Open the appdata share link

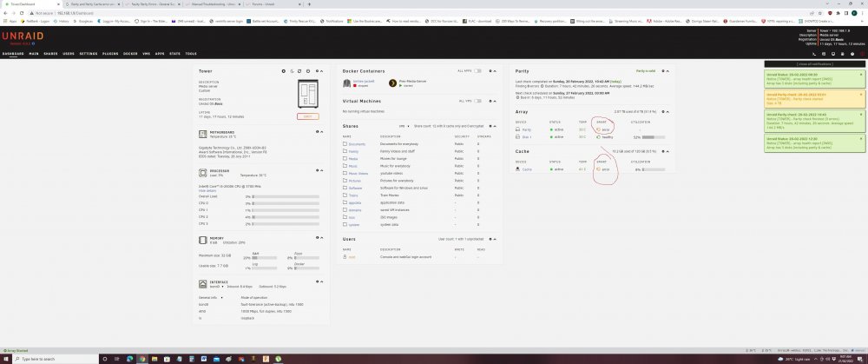click(355, 202)
